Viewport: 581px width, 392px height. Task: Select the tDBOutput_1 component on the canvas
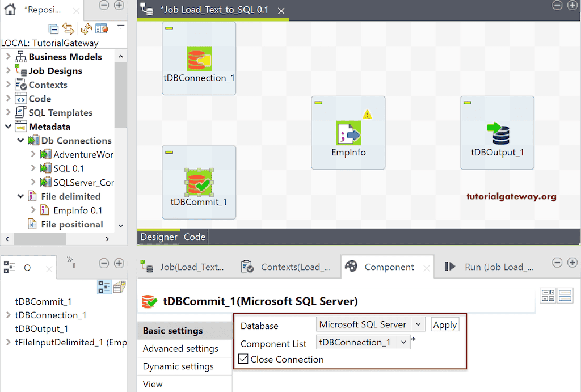coord(497,132)
